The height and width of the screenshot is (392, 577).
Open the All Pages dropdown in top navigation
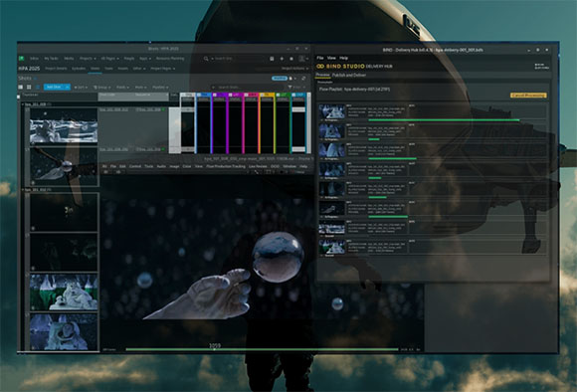pyautogui.click(x=109, y=59)
